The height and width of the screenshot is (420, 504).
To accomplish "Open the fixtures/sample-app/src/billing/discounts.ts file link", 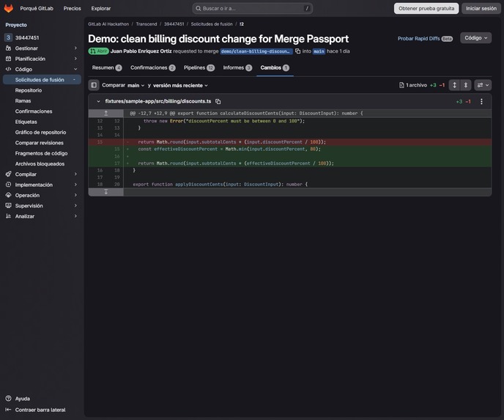I will click(x=158, y=101).
